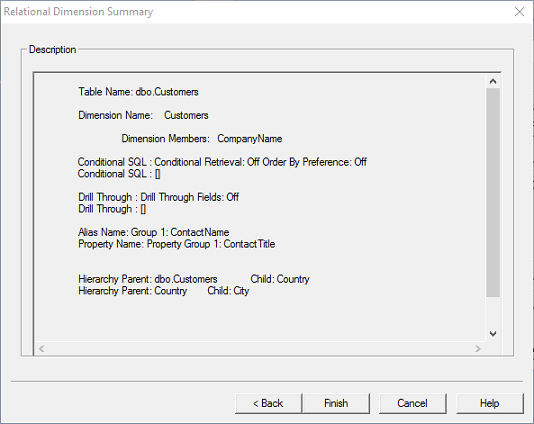Click the Hierarchy Parent Country Child City line
This screenshot has height=424, width=534.
[x=163, y=291]
